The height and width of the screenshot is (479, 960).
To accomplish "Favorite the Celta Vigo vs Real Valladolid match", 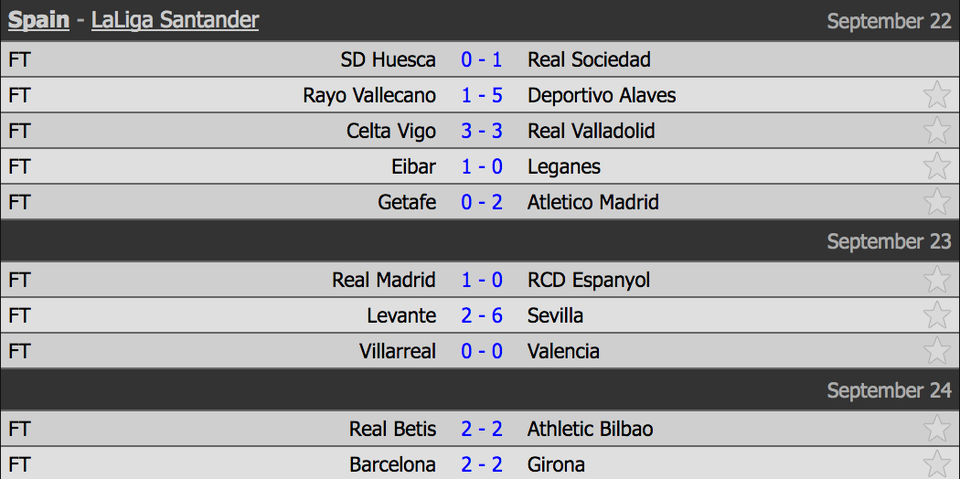I will pyautogui.click(x=937, y=130).
